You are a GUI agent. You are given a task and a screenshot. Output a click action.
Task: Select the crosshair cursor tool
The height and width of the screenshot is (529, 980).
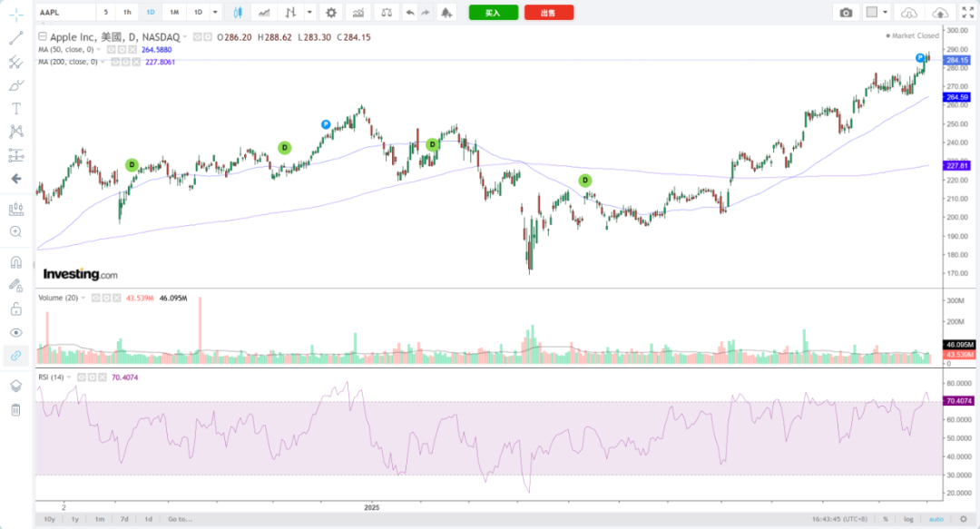[x=16, y=15]
